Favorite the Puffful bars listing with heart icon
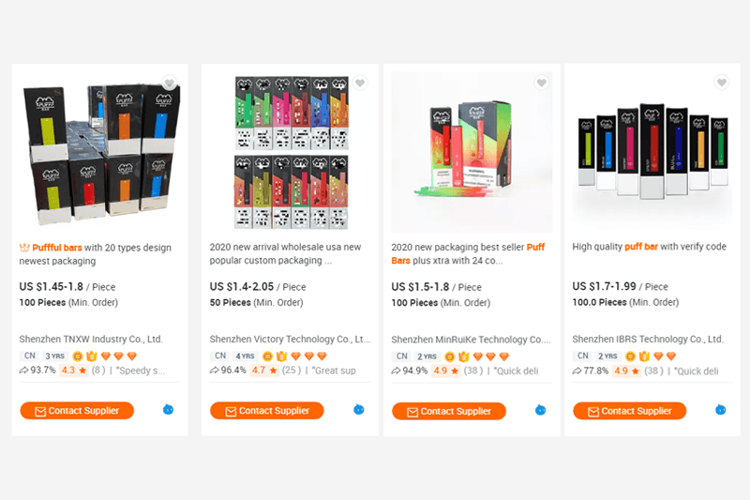Screen dimensions: 750x500 tap(169, 83)
